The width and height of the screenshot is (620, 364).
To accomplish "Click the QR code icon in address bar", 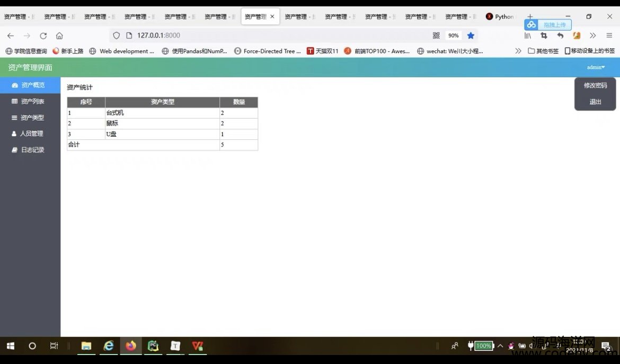I will point(436,35).
